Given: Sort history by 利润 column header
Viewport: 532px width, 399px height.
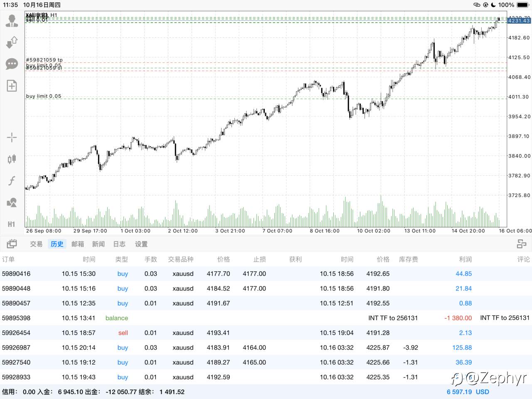Looking at the screenshot, I should point(465,259).
